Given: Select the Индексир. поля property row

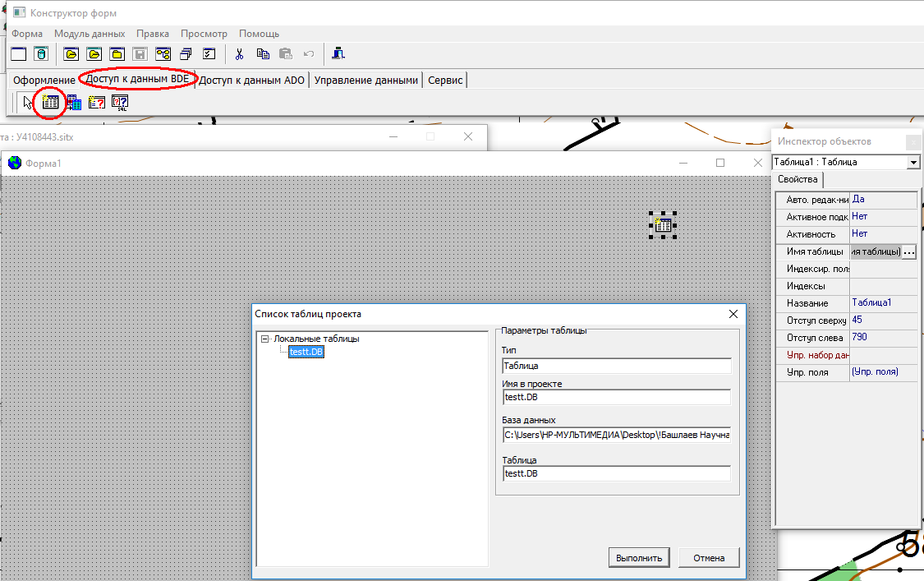Looking at the screenshot, I should [847, 269].
